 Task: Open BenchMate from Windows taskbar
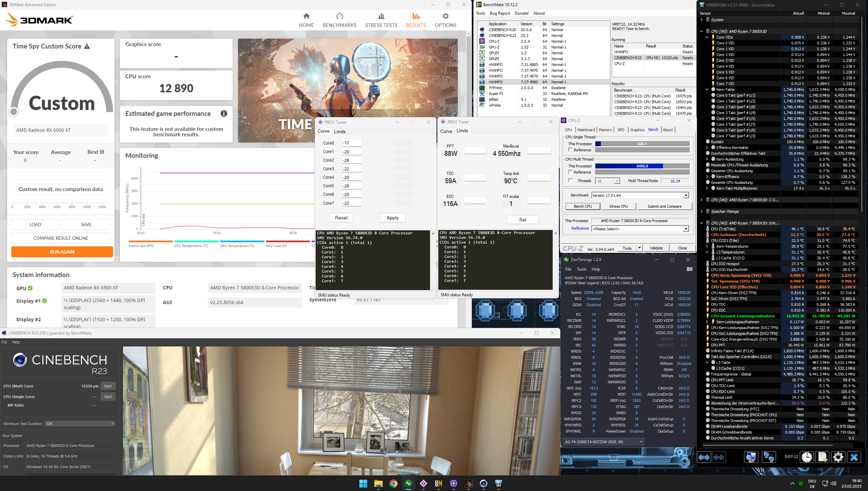point(438,483)
